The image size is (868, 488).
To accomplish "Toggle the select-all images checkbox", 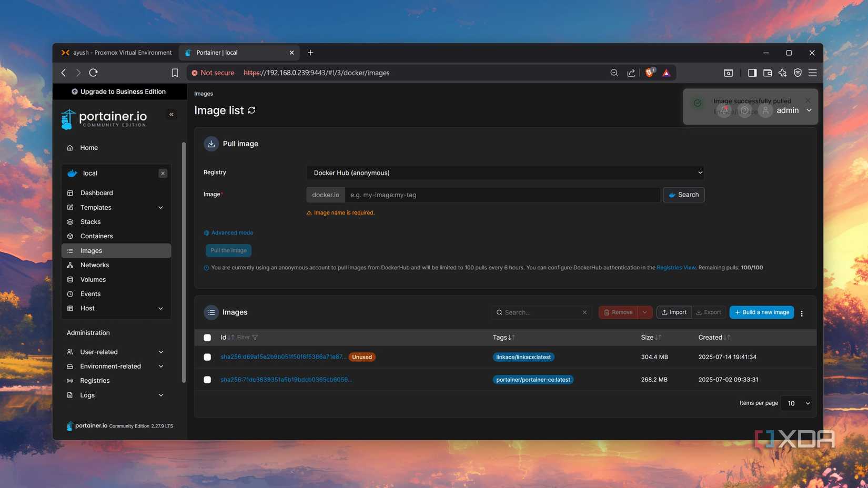I will pos(207,338).
